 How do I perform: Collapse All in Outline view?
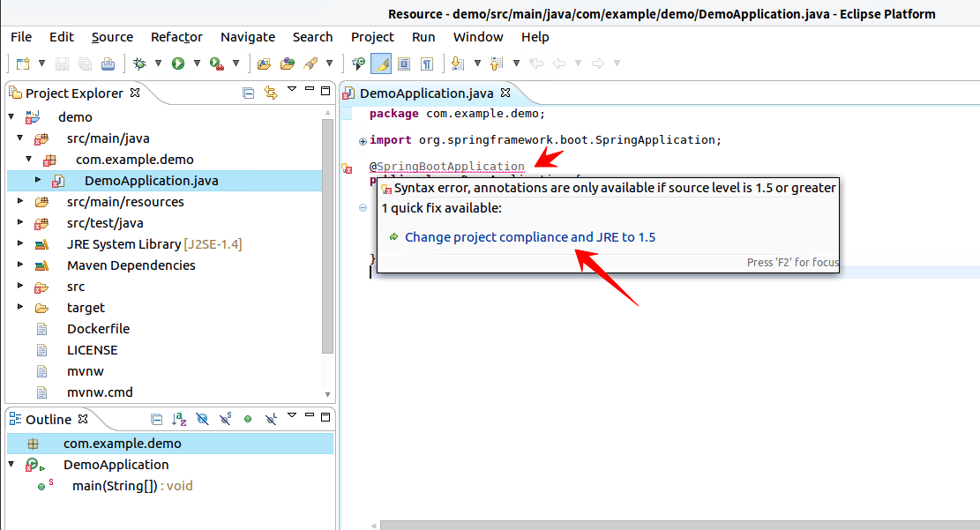pyautogui.click(x=157, y=420)
